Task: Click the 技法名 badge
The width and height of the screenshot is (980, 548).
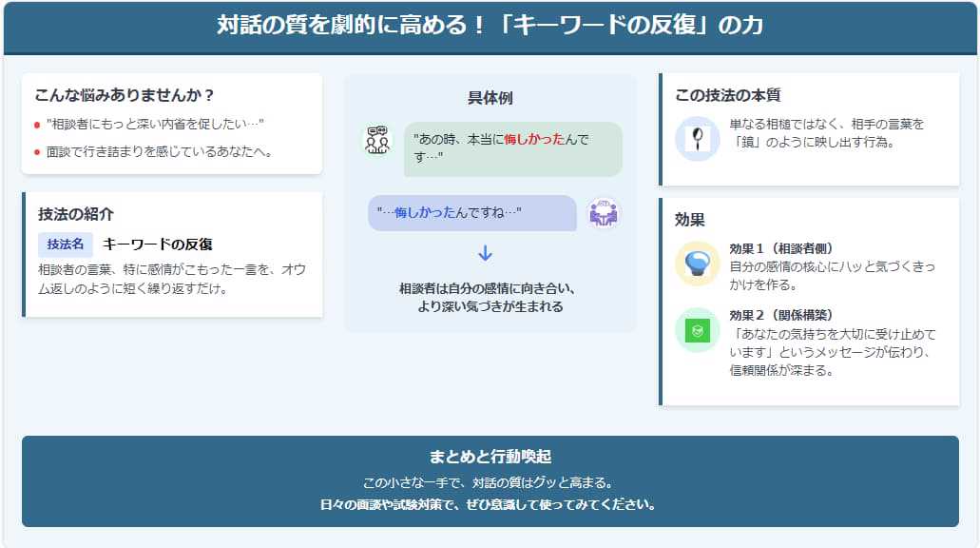Action: (66, 245)
